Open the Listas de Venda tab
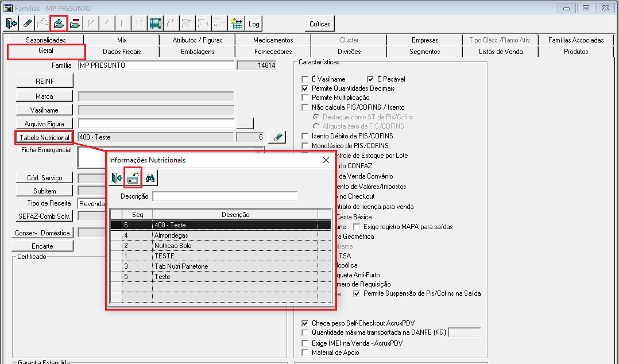Image resolution: width=619 pixels, height=364 pixels. tap(501, 52)
